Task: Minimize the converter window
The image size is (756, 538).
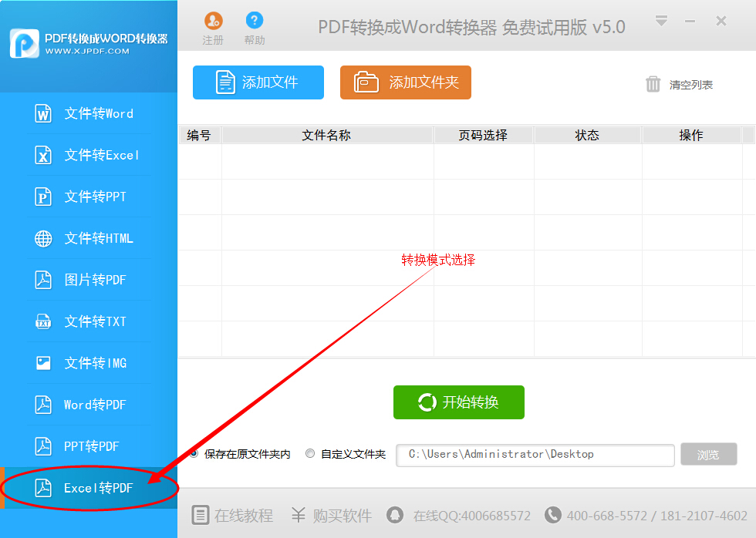Action: pyautogui.click(x=690, y=21)
